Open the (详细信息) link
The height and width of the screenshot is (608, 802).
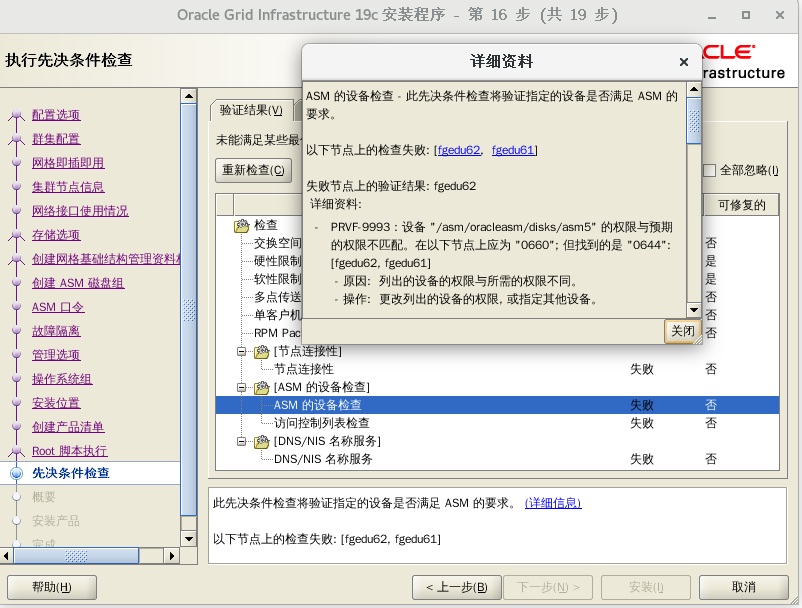[553, 503]
